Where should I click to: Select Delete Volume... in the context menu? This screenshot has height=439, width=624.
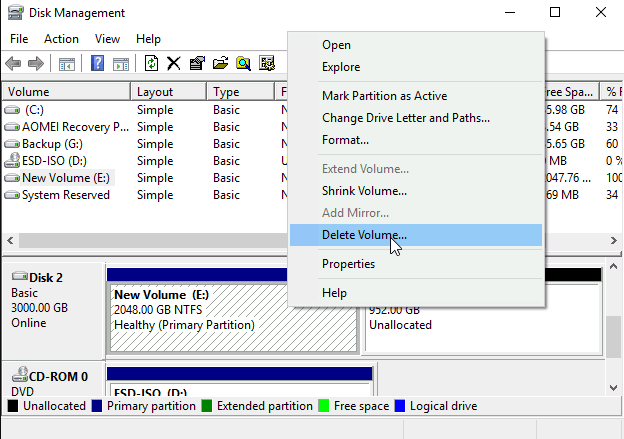tap(416, 235)
